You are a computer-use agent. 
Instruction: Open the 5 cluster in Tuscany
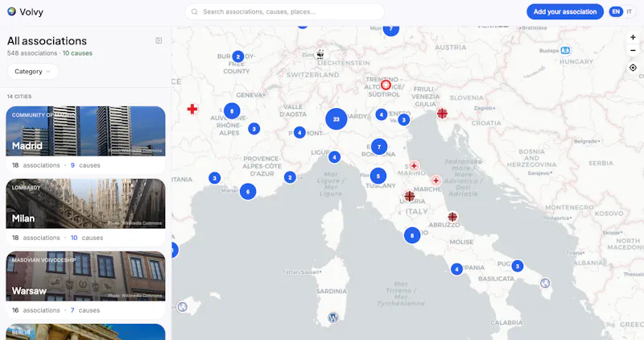pos(378,176)
